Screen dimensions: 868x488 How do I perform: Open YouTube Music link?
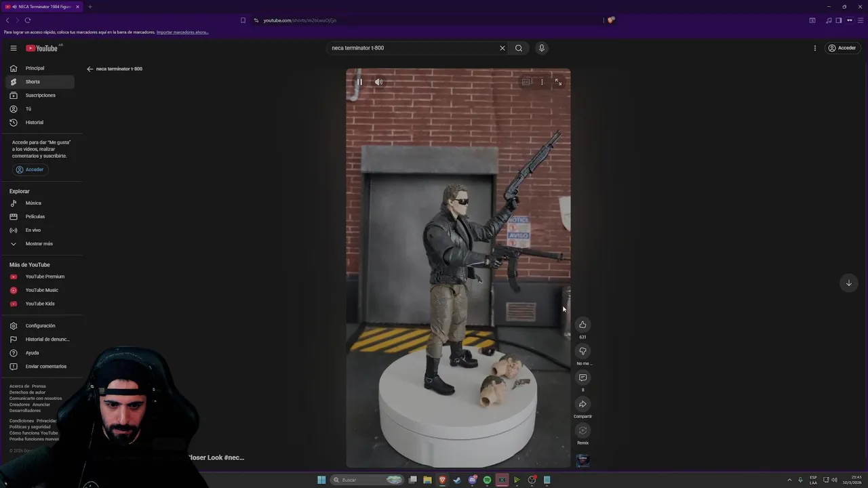[40, 290]
